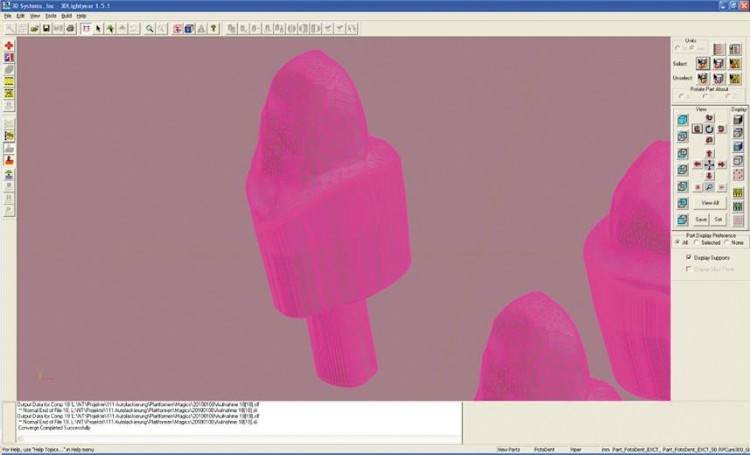Click the View All button
The width and height of the screenshot is (750, 455).
(710, 203)
